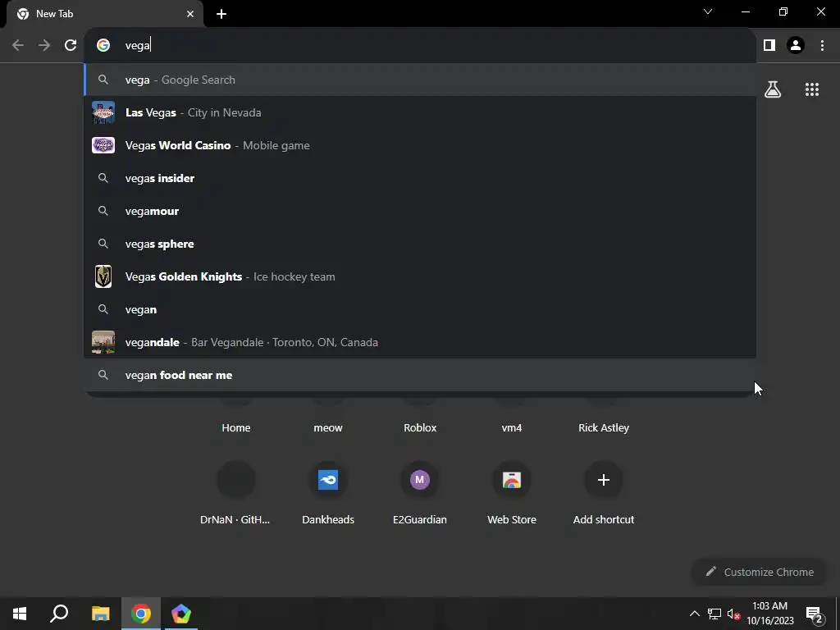
Task: Open the E2Guardian shortcut icon
Action: pos(420,479)
